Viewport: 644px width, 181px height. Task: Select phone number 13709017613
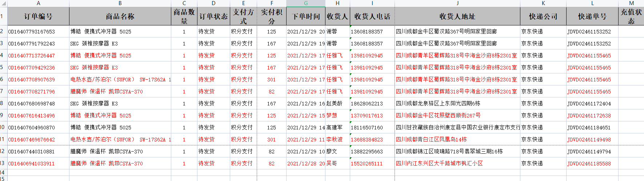(x=367, y=116)
